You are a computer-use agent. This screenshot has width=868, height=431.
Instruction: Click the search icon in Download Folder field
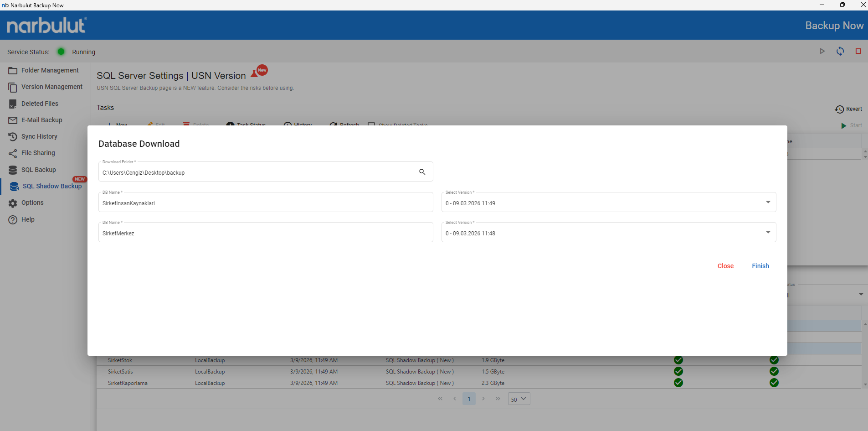click(x=422, y=172)
